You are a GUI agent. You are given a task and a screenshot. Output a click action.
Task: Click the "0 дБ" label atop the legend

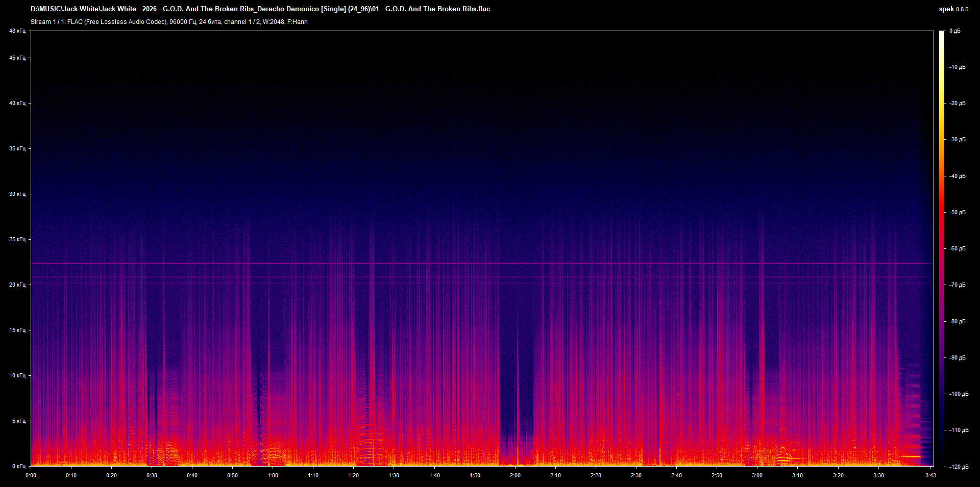(x=954, y=31)
